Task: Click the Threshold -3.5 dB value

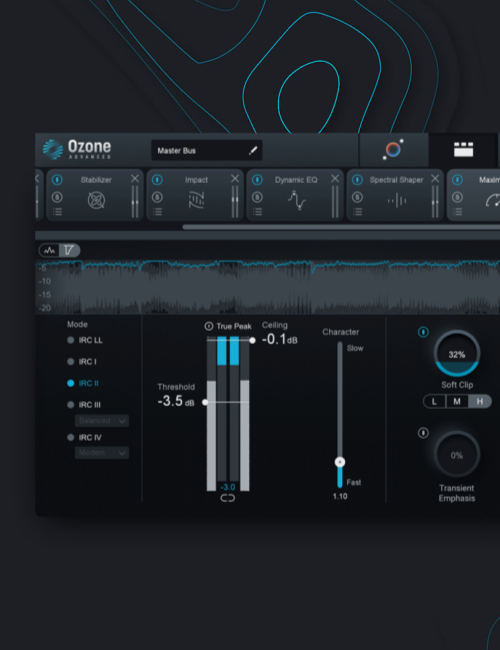Action: pos(176,401)
